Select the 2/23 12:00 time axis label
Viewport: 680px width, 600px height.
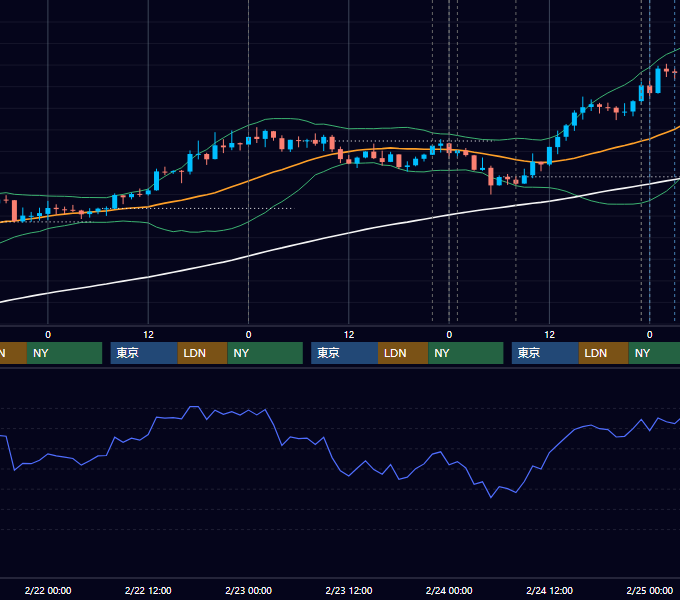pyautogui.click(x=349, y=590)
